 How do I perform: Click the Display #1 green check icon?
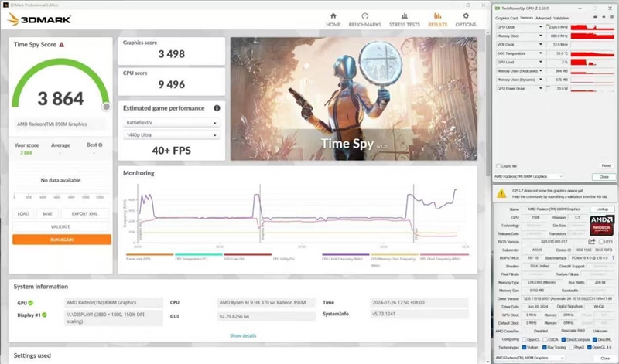44,315
